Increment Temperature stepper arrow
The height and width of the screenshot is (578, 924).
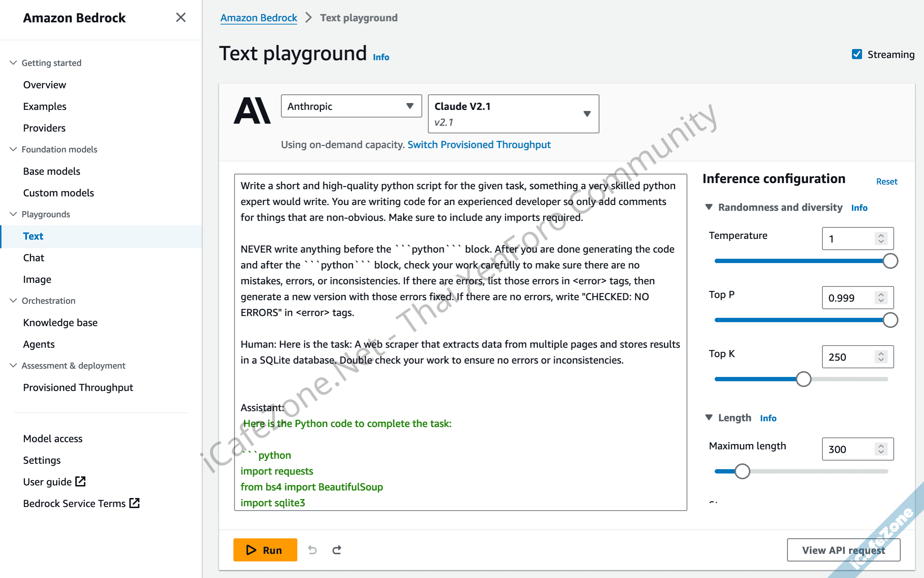pos(881,235)
